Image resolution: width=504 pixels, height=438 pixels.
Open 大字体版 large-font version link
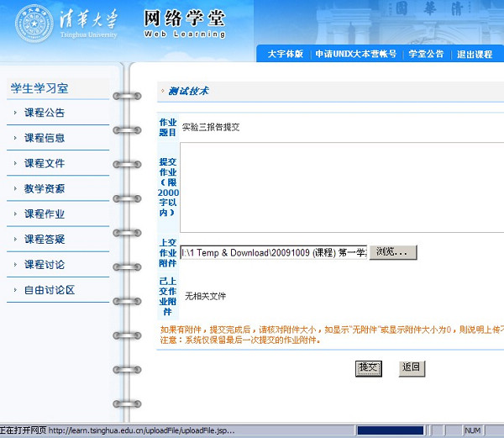(x=286, y=54)
